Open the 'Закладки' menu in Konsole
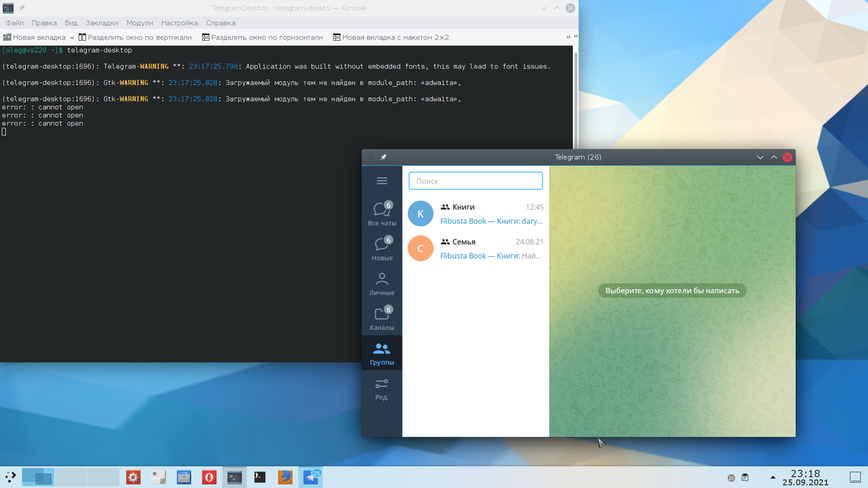 [102, 23]
